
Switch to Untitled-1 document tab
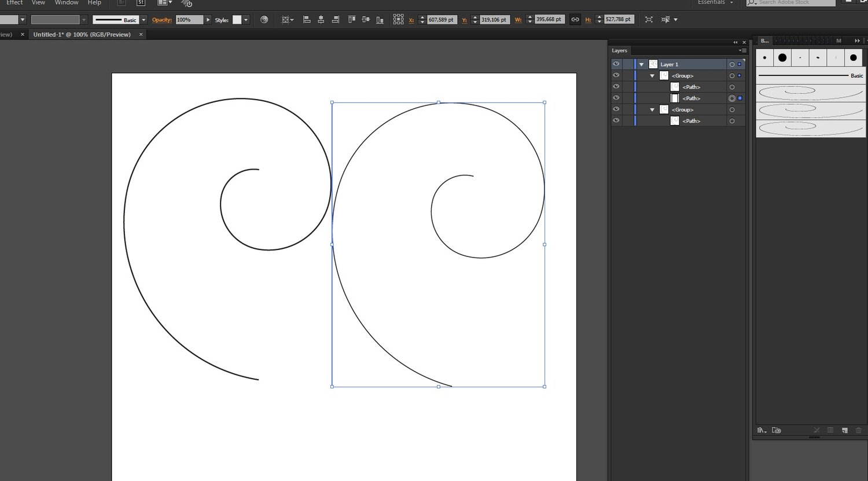82,35
